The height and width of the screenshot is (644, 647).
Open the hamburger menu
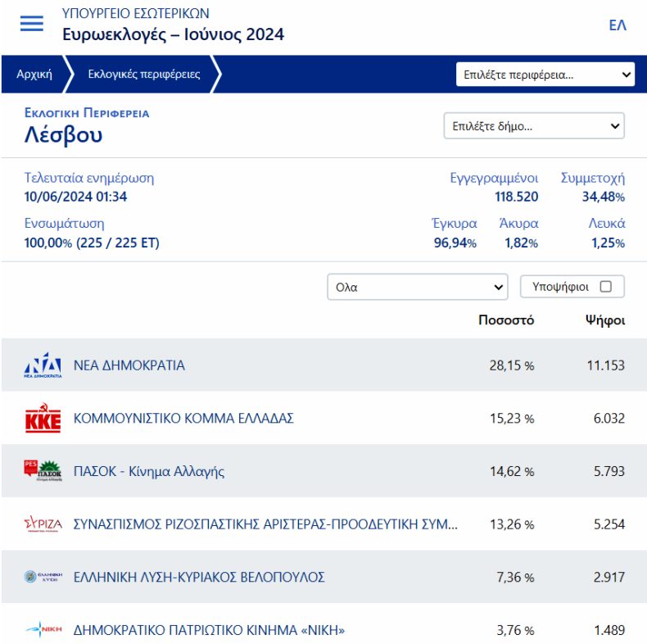32,24
